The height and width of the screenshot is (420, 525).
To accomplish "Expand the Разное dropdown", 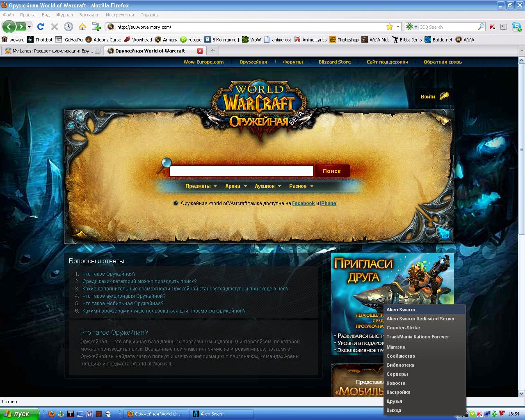I will (x=301, y=186).
